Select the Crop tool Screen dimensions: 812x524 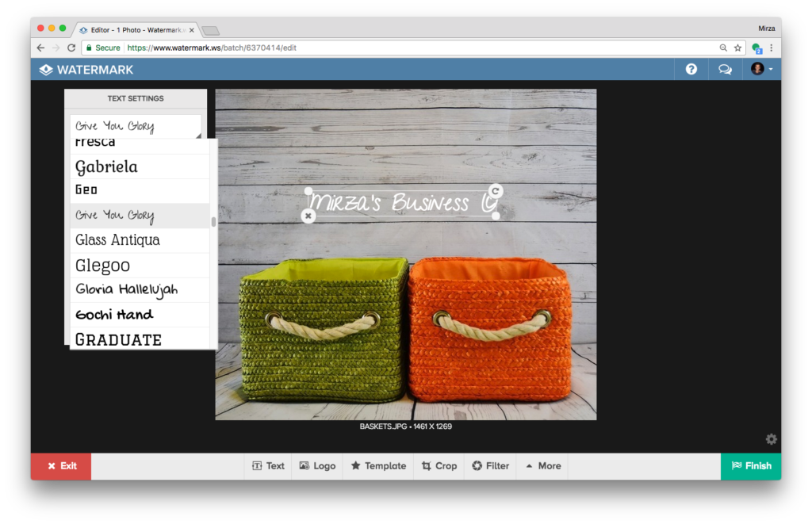(x=439, y=466)
